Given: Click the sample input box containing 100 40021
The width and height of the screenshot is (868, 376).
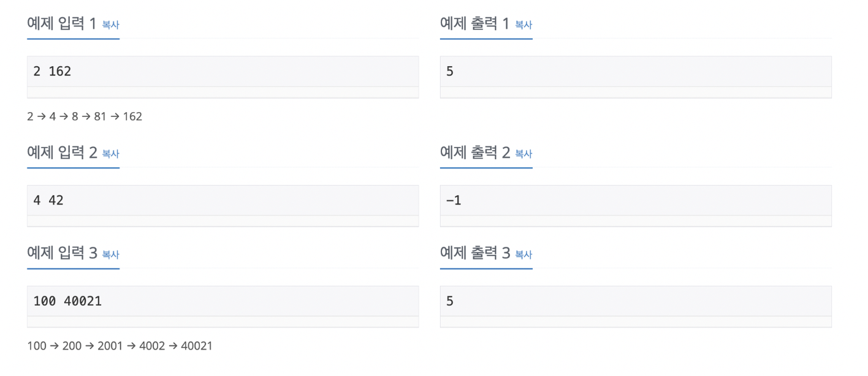Looking at the screenshot, I should click(x=223, y=301).
